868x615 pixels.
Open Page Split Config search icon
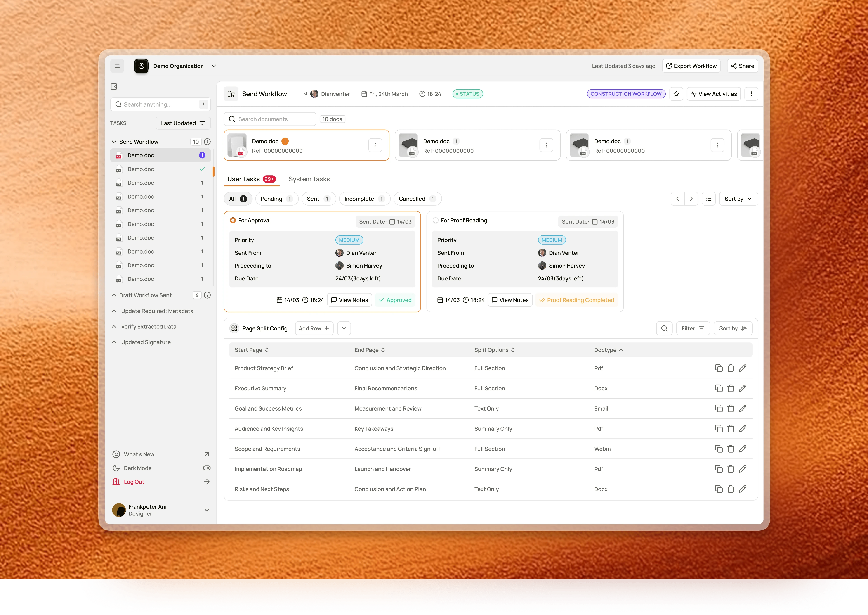[x=664, y=328]
